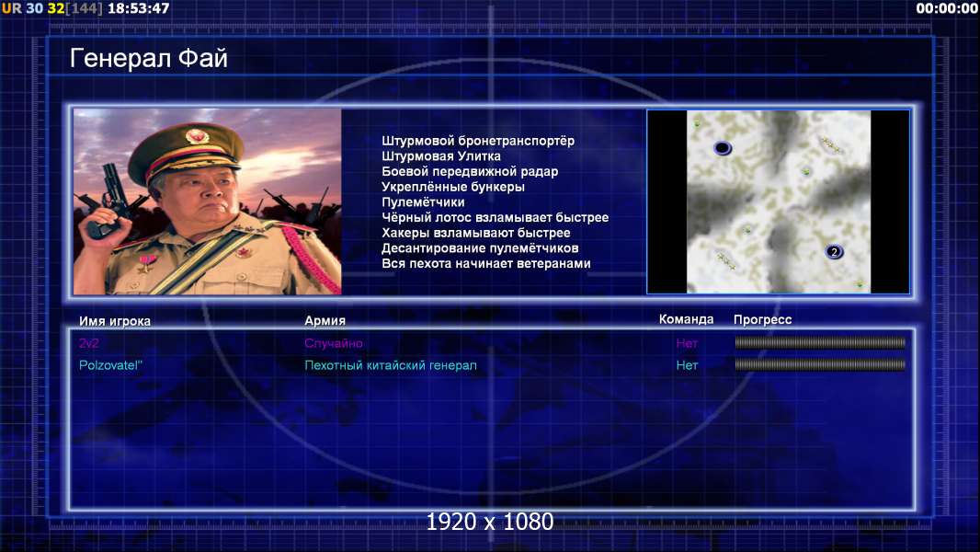Click the Команда column header

point(686,319)
